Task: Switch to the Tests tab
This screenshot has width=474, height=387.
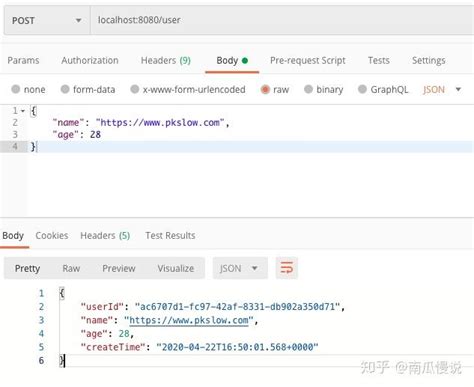Action: click(x=379, y=60)
